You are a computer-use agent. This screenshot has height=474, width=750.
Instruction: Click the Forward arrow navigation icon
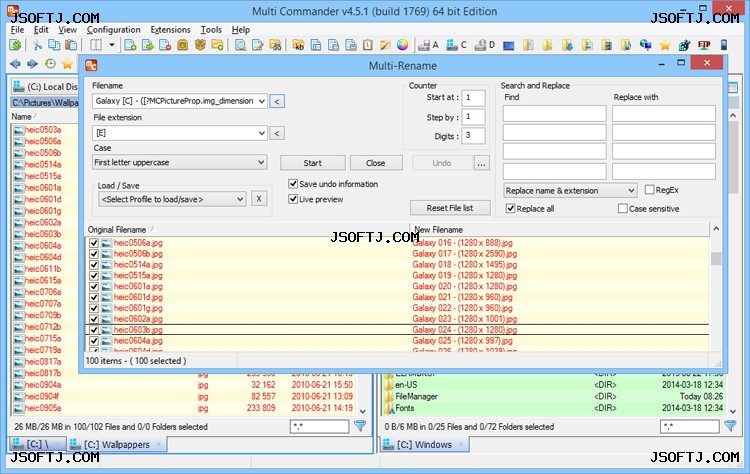(33, 64)
